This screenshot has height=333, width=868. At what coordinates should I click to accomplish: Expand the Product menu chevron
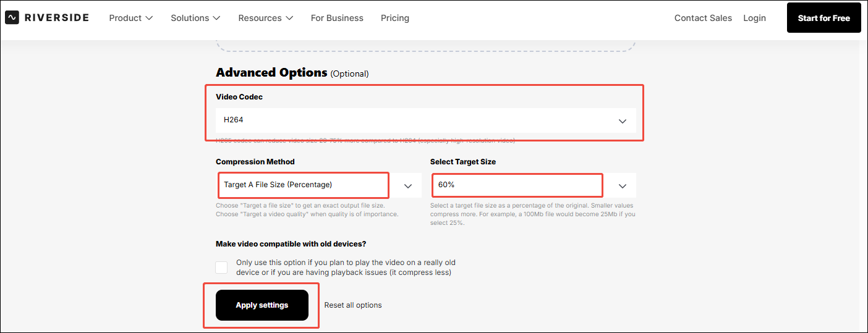pos(149,19)
